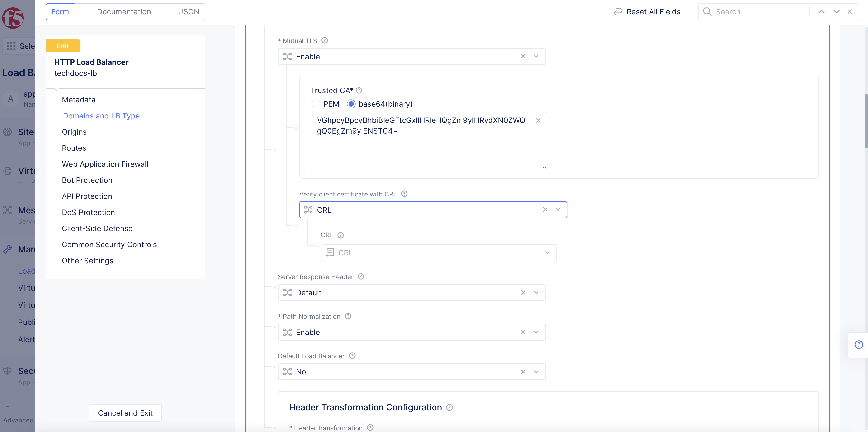This screenshot has height=432, width=868.
Task: Switch to the Documentation tab
Action: click(x=124, y=12)
